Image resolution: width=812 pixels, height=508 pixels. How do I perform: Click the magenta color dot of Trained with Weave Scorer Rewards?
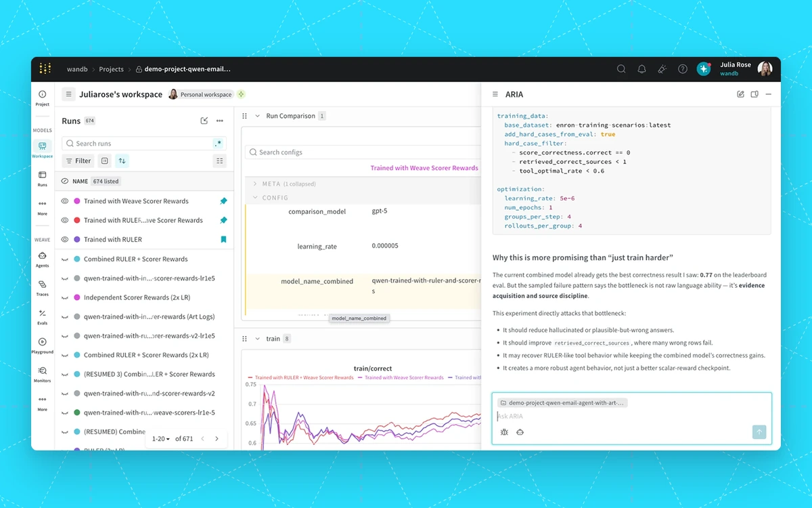click(x=77, y=201)
